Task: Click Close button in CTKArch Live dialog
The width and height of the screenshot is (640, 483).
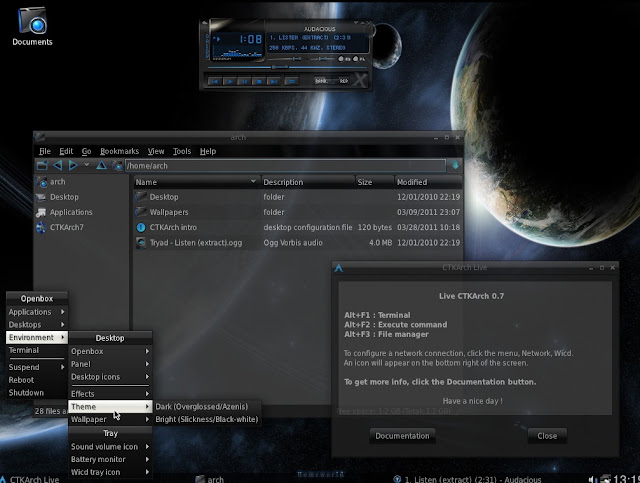Action: [x=547, y=436]
